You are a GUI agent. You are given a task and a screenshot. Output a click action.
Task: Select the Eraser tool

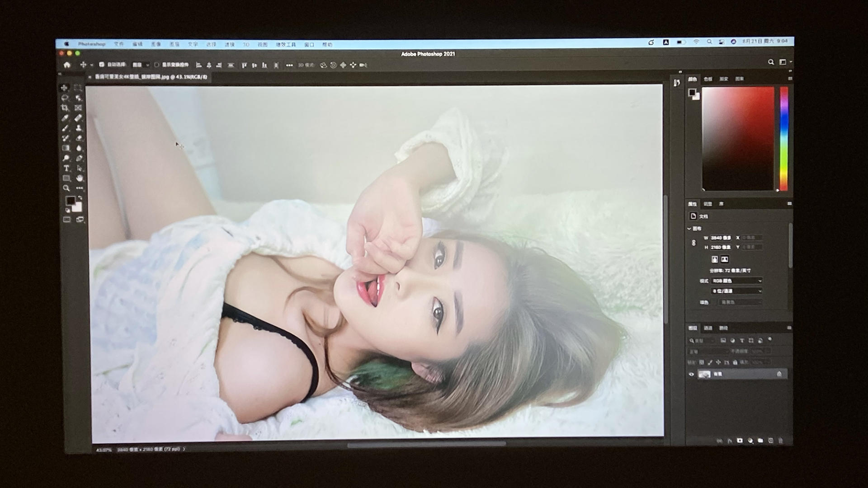click(x=79, y=138)
